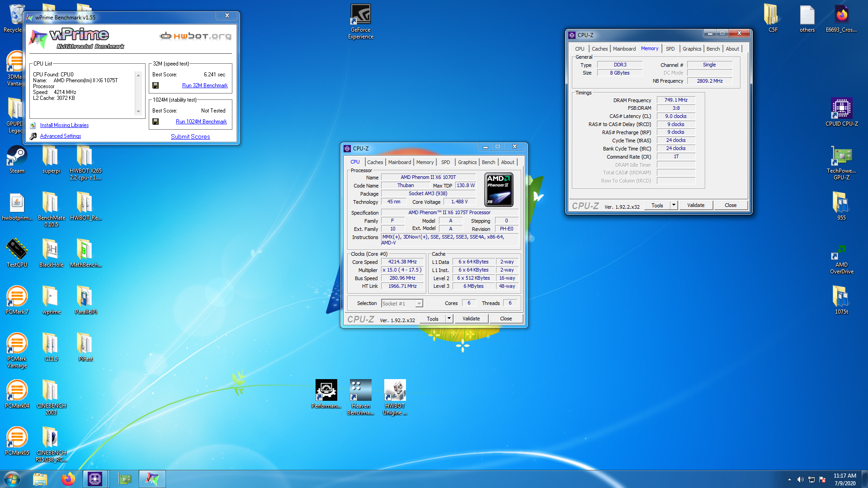Open the BlackHole folder icon
Image resolution: width=868 pixels, height=488 pixels.
(51, 253)
